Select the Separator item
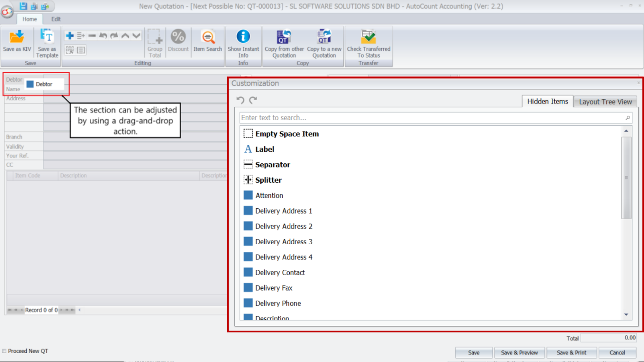644x362 pixels. 267,165
